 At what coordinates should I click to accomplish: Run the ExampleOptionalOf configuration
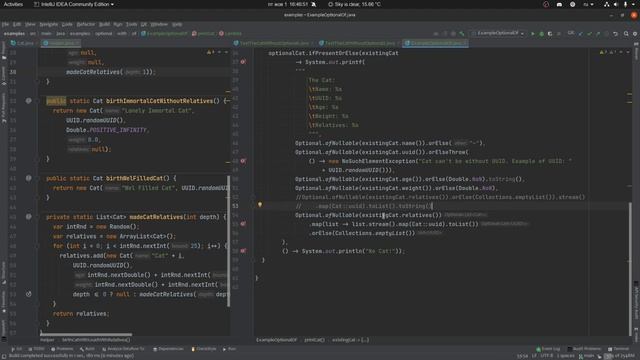533,33
